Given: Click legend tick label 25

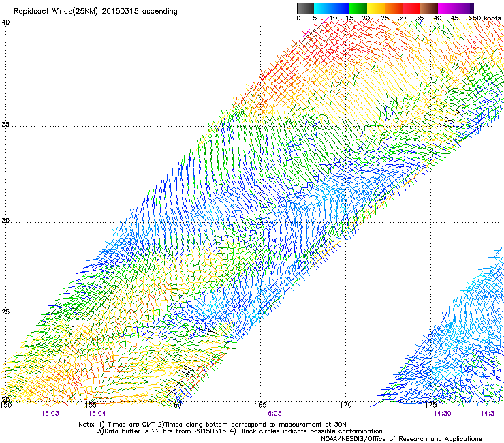Looking at the screenshot, I should [385, 18].
